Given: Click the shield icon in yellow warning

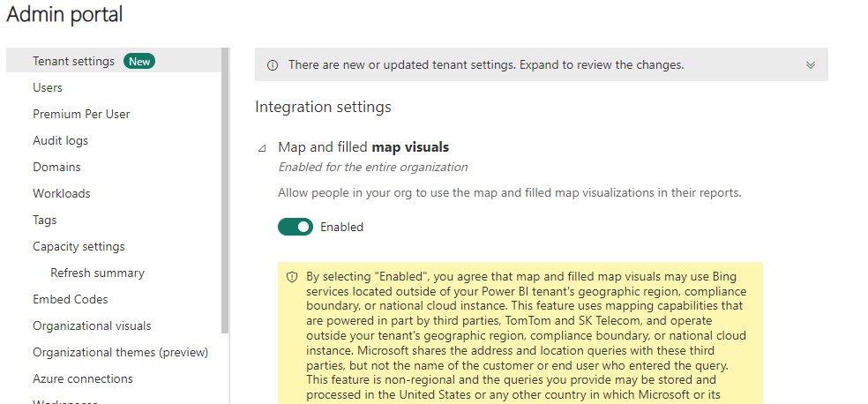Looking at the screenshot, I should coord(292,277).
